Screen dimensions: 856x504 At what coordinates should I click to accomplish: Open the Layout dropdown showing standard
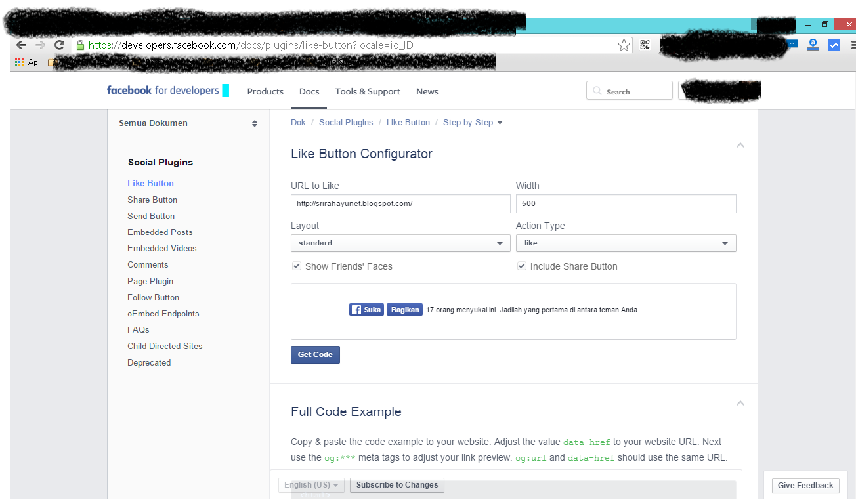point(400,243)
